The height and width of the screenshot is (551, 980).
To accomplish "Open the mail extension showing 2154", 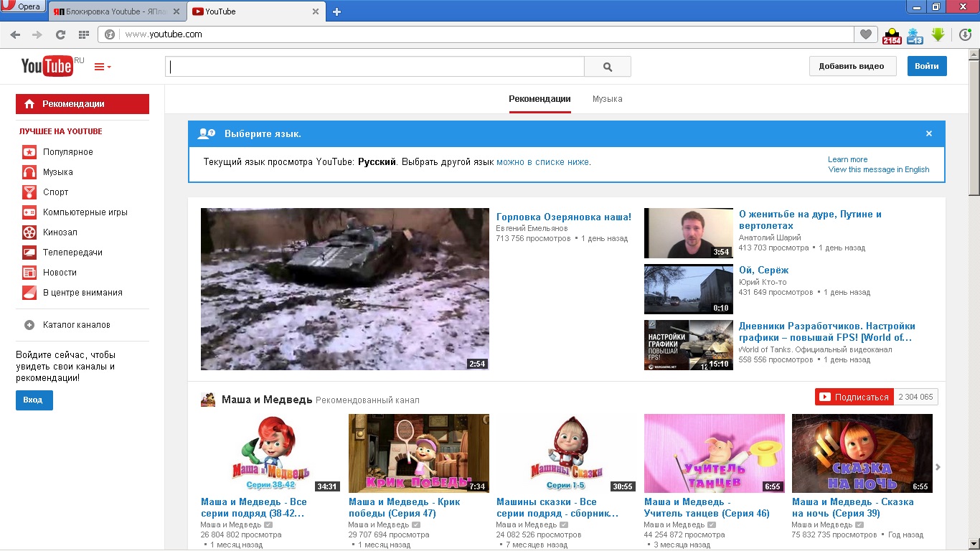I will point(892,35).
